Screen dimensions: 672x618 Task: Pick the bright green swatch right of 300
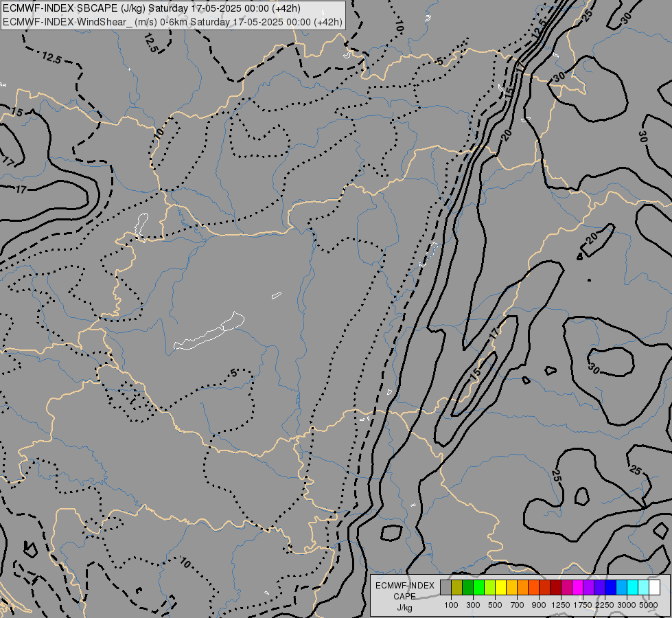click(478, 588)
